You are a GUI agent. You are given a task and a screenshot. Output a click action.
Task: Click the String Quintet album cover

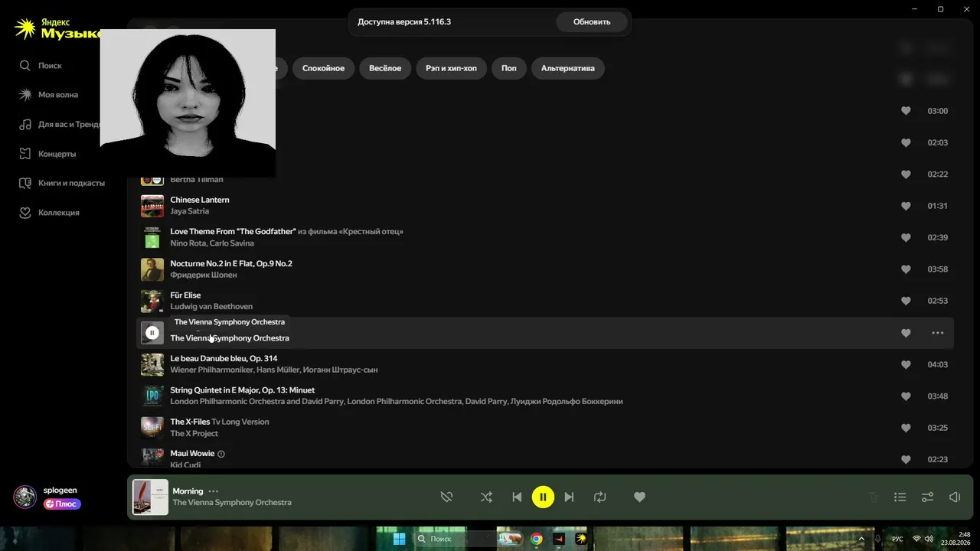[x=152, y=396]
